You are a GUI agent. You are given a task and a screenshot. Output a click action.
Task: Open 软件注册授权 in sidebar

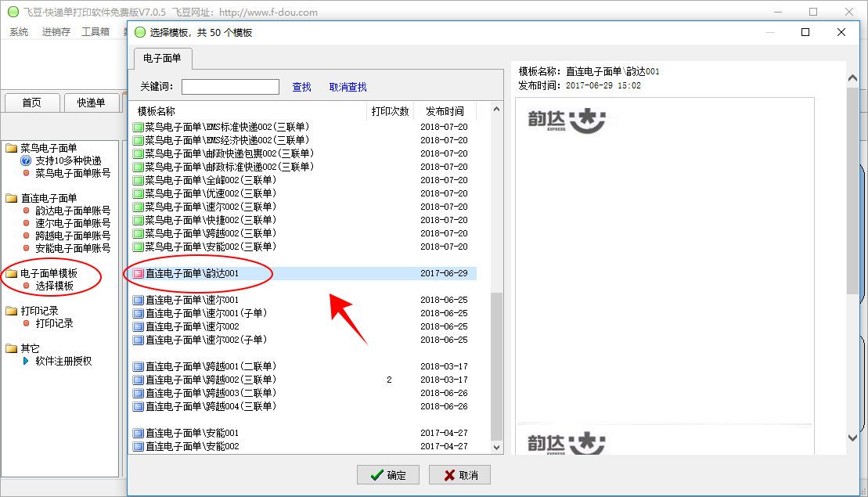point(63,361)
